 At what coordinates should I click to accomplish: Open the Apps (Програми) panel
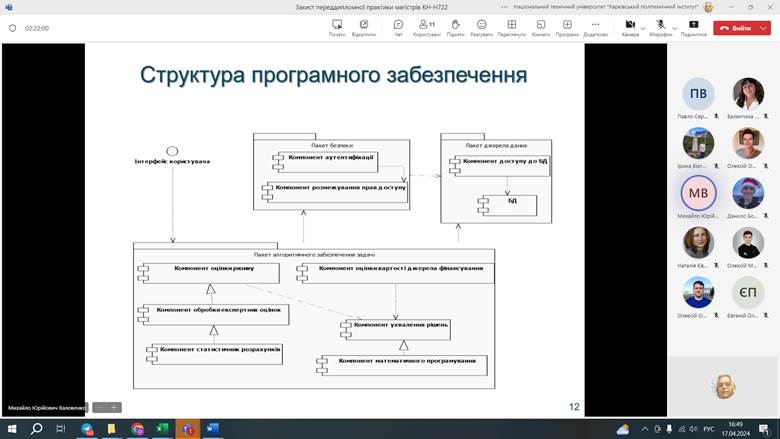pyautogui.click(x=567, y=27)
